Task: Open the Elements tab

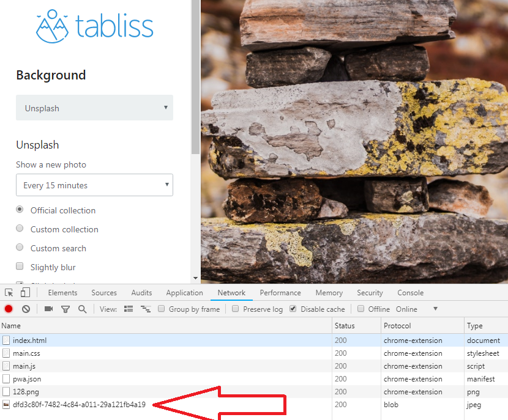Action: pos(62,292)
